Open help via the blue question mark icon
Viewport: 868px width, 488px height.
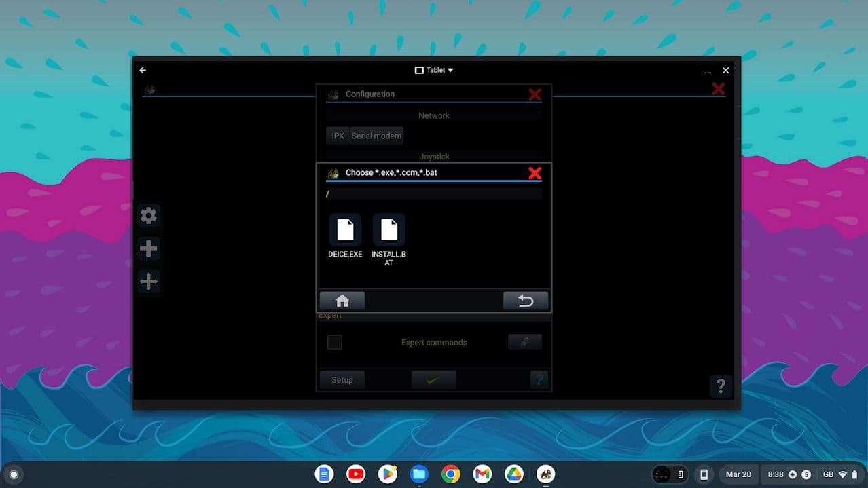(x=539, y=379)
